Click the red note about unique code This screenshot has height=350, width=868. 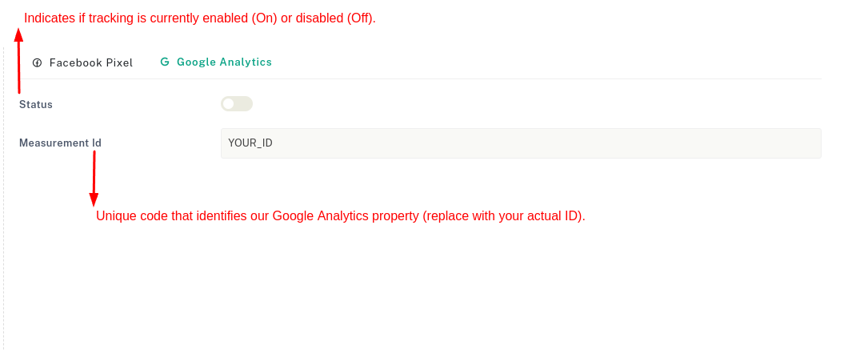point(341,216)
